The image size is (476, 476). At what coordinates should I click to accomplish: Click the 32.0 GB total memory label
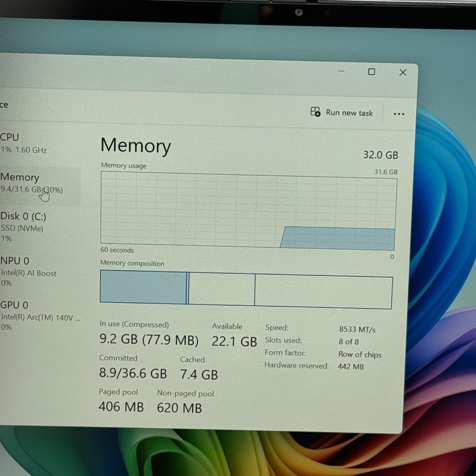click(380, 155)
